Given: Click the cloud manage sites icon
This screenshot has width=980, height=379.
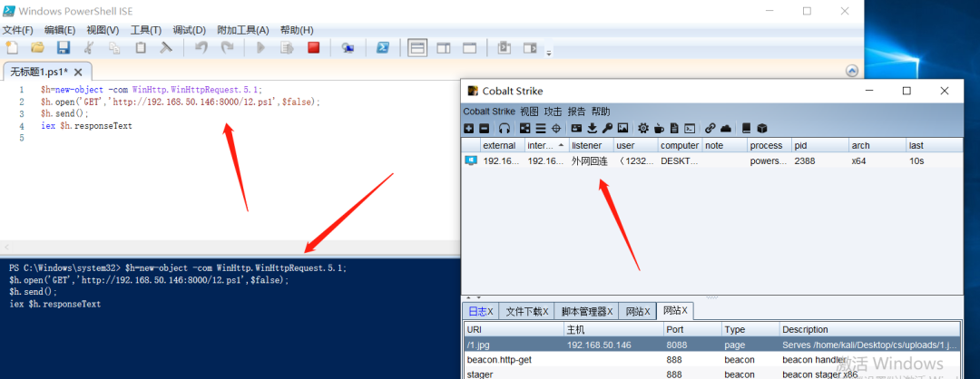Looking at the screenshot, I should (x=726, y=128).
